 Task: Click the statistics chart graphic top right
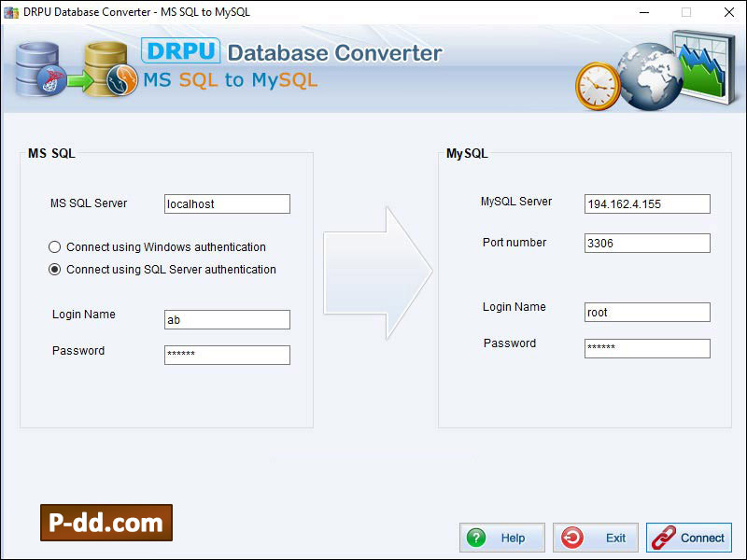705,65
